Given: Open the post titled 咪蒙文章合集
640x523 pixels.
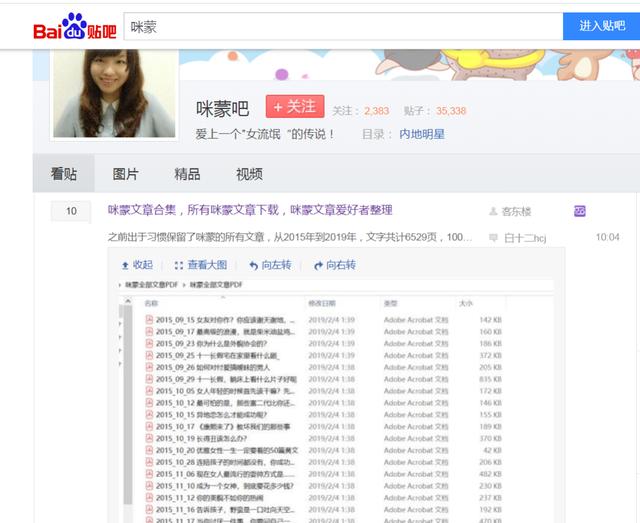Looking at the screenshot, I should (250, 210).
